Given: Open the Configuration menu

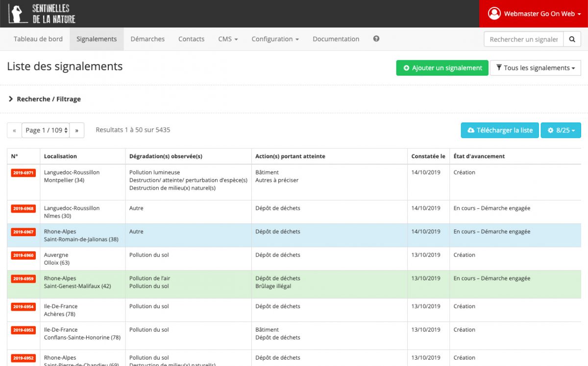Looking at the screenshot, I should [275, 39].
